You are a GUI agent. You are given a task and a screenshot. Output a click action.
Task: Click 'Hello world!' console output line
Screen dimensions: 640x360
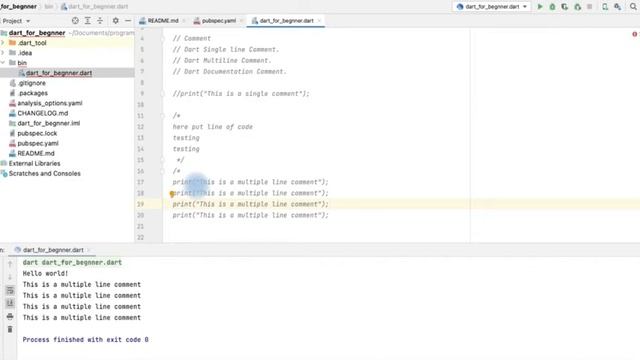45,273
